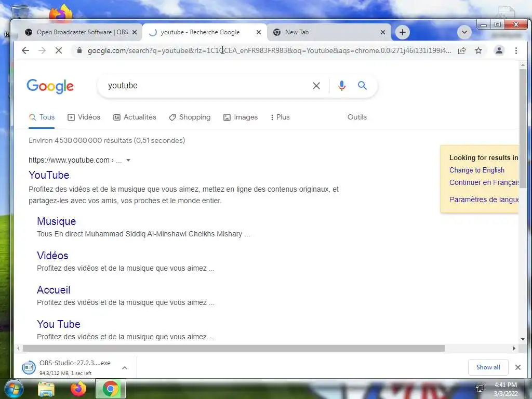The height and width of the screenshot is (399, 532).
Task: Click the OBS tab favicon
Action: (x=29, y=32)
